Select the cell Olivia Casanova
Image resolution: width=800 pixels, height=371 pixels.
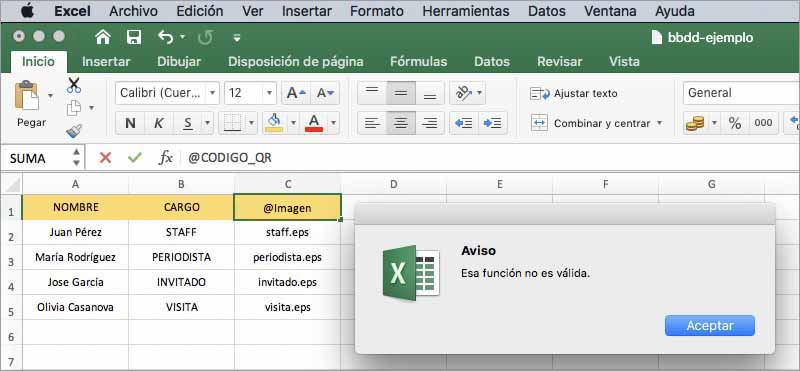[76, 307]
